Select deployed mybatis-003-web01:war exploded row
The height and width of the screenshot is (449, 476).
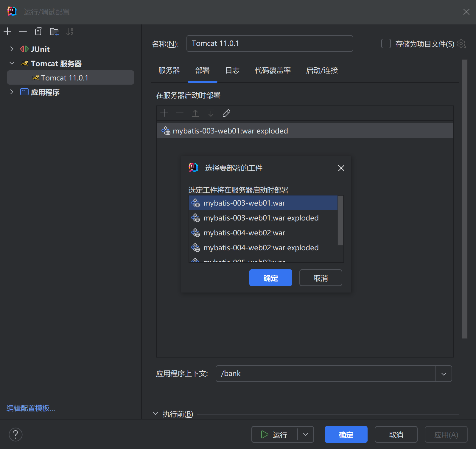(x=305, y=131)
